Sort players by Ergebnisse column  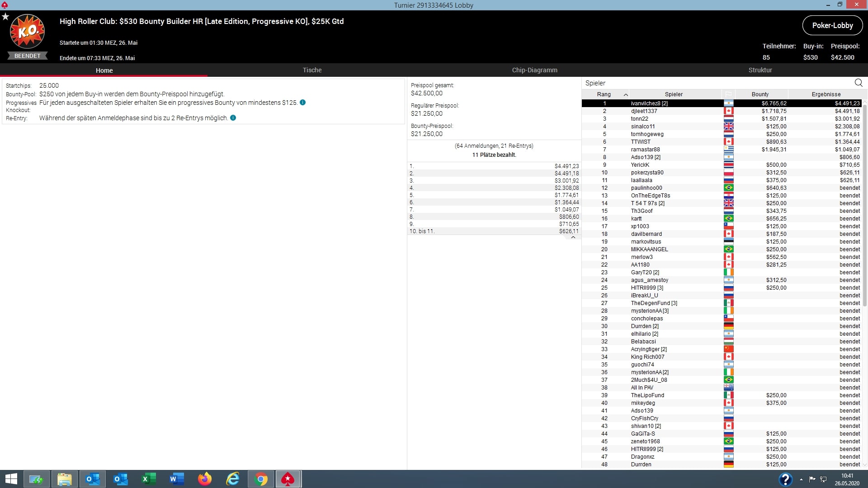coord(826,94)
